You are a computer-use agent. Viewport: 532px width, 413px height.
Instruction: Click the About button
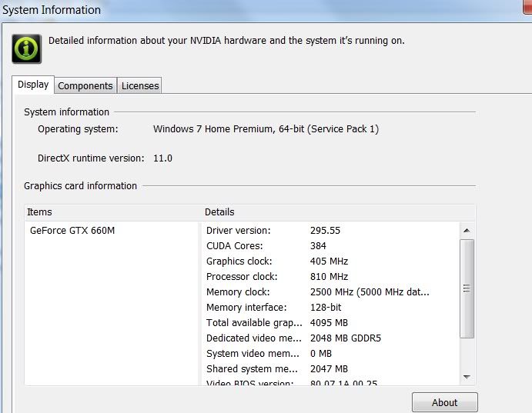[444, 402]
